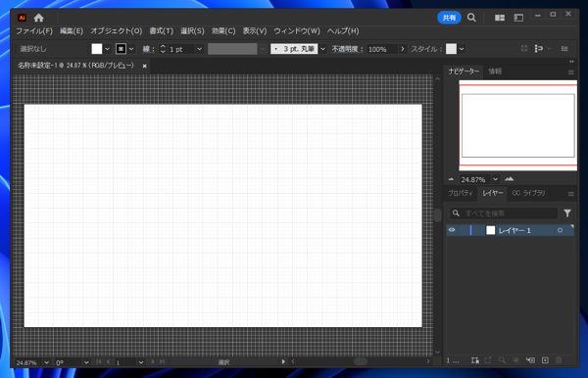Toggle lock column for レイヤー 1
The height and width of the screenshot is (378, 588).
pos(464,230)
